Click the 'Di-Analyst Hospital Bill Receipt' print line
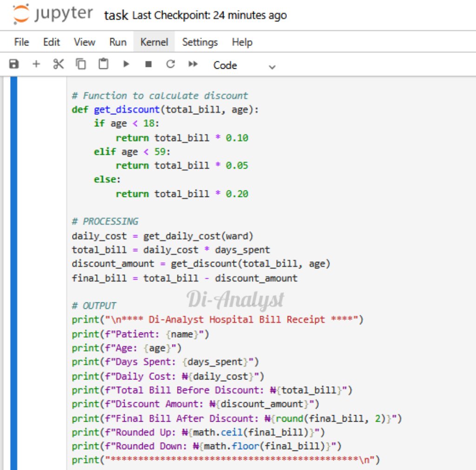Image resolution: width=476 pixels, height=470 pixels. pos(218,320)
